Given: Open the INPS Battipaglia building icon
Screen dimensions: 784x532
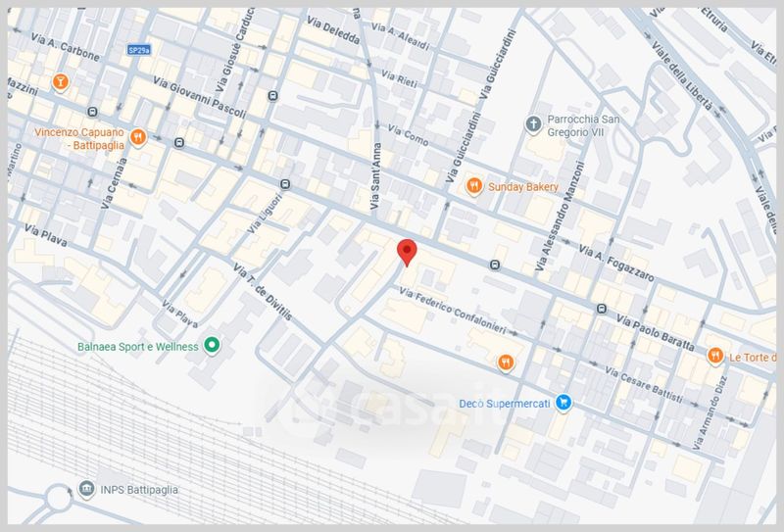Looking at the screenshot, I should [85, 489].
